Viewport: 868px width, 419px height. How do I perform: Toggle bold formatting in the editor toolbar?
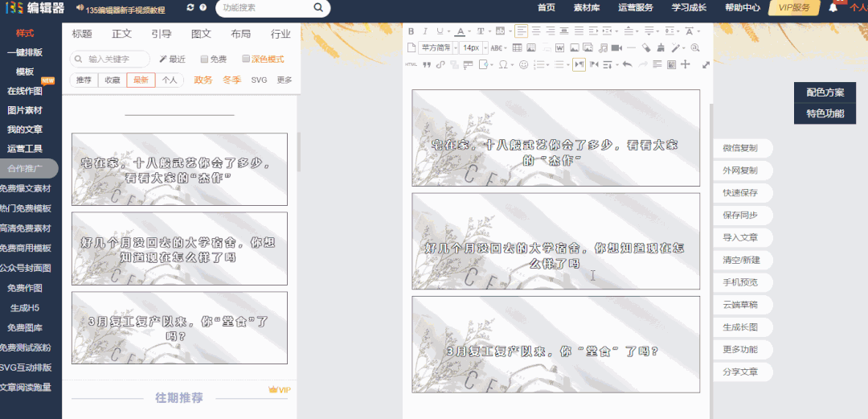411,31
